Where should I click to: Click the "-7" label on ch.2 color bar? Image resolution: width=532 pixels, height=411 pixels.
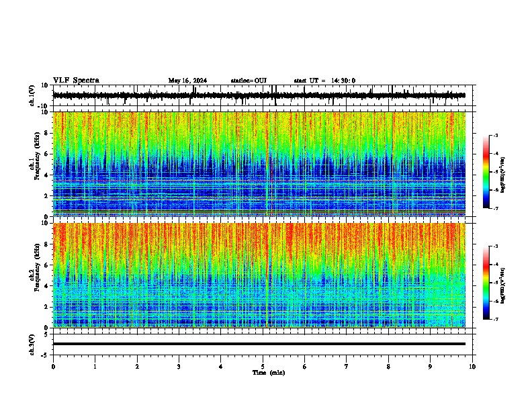point(495,320)
